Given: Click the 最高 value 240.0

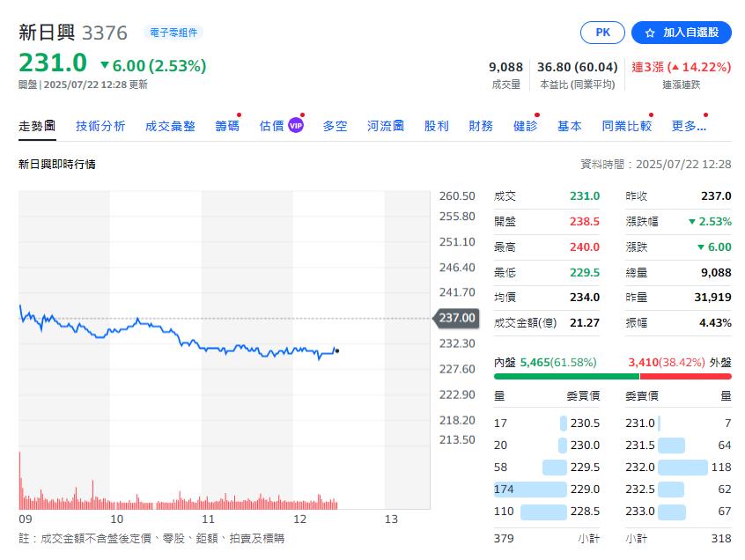Looking at the screenshot, I should coord(585,247).
